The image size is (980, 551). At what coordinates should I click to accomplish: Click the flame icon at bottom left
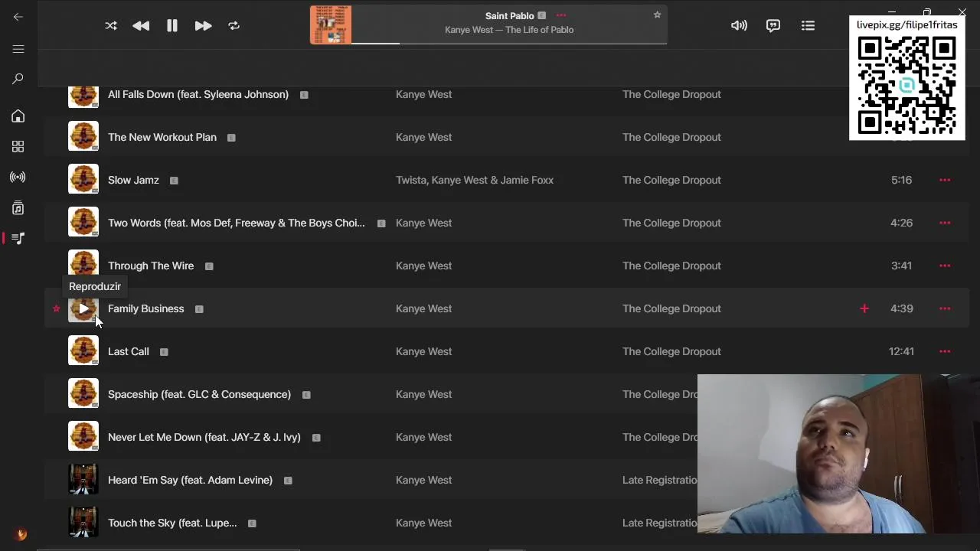[x=21, y=535]
